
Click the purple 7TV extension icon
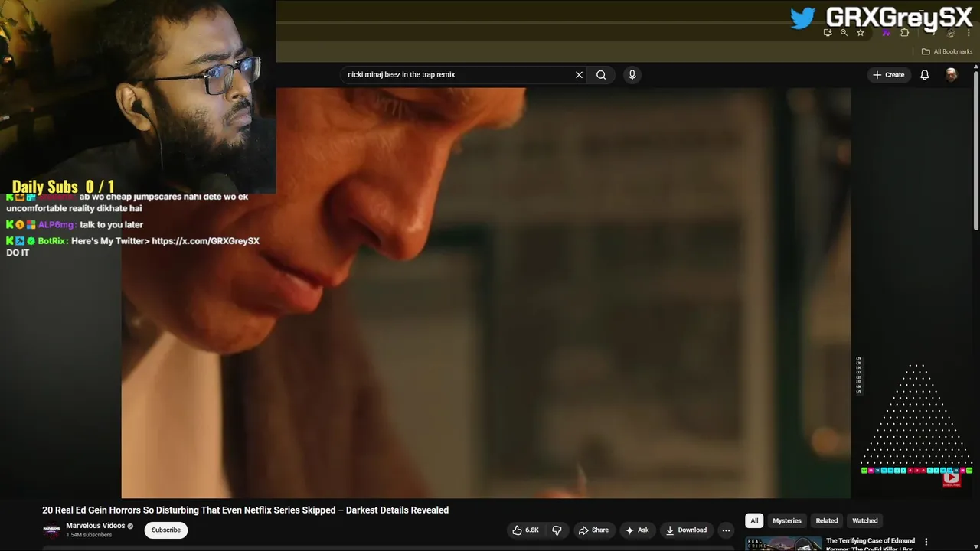[x=886, y=33]
